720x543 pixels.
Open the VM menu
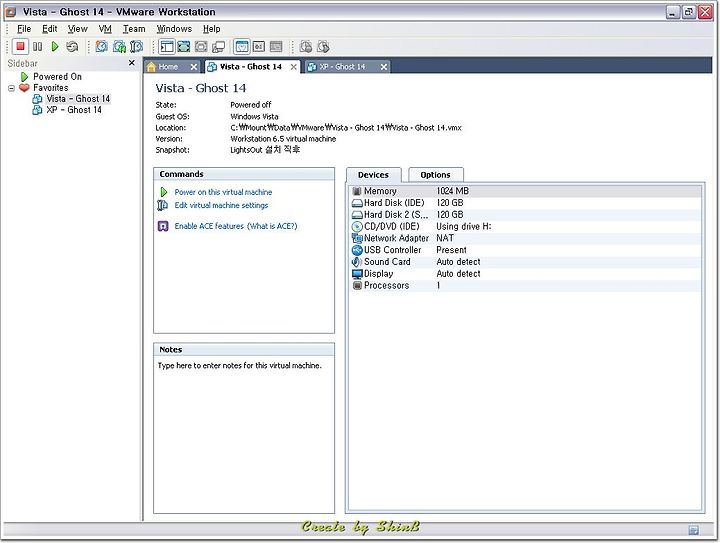105,29
